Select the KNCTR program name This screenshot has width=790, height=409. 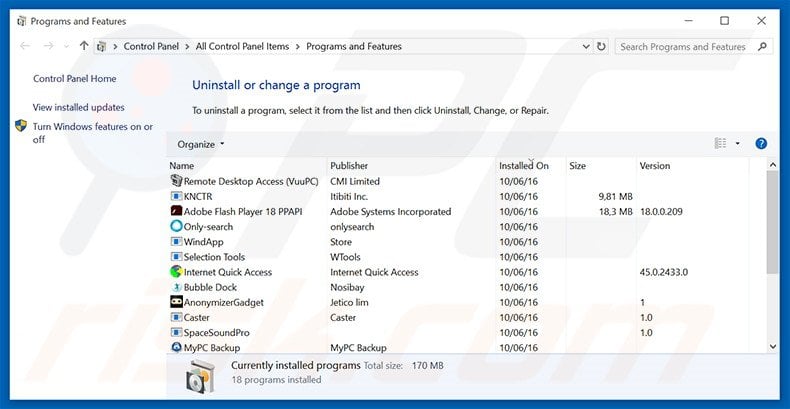[198, 196]
